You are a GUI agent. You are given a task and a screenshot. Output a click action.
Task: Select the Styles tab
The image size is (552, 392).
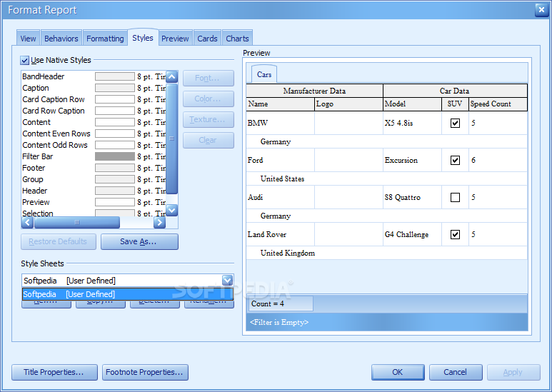(x=143, y=38)
